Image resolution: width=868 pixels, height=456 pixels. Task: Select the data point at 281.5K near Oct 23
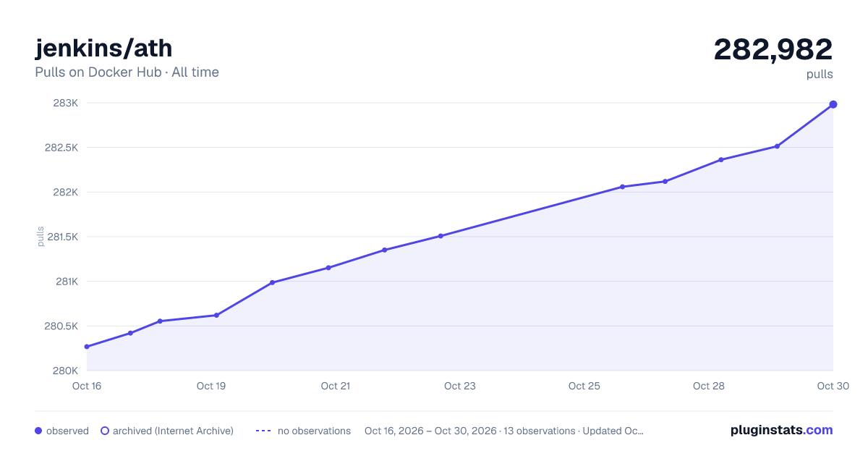(440, 236)
